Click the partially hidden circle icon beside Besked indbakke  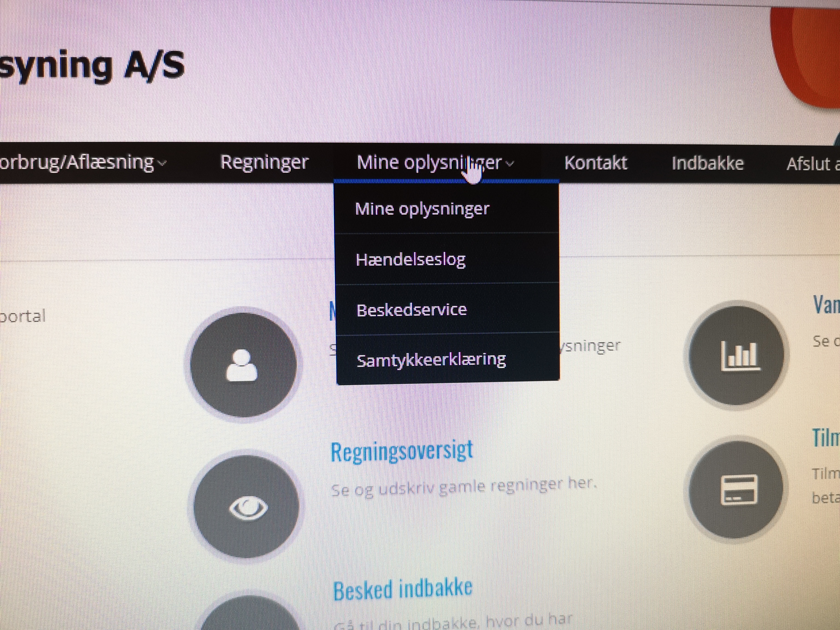pyautogui.click(x=251, y=613)
